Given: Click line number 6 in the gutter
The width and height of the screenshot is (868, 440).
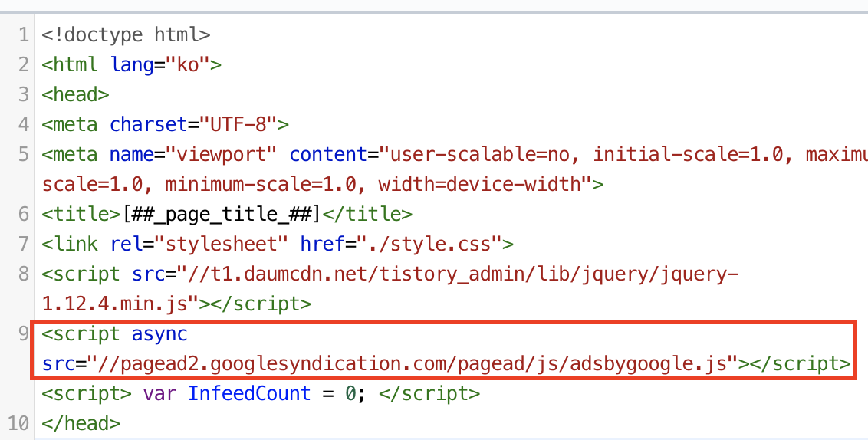Looking at the screenshot, I should click(x=23, y=214).
